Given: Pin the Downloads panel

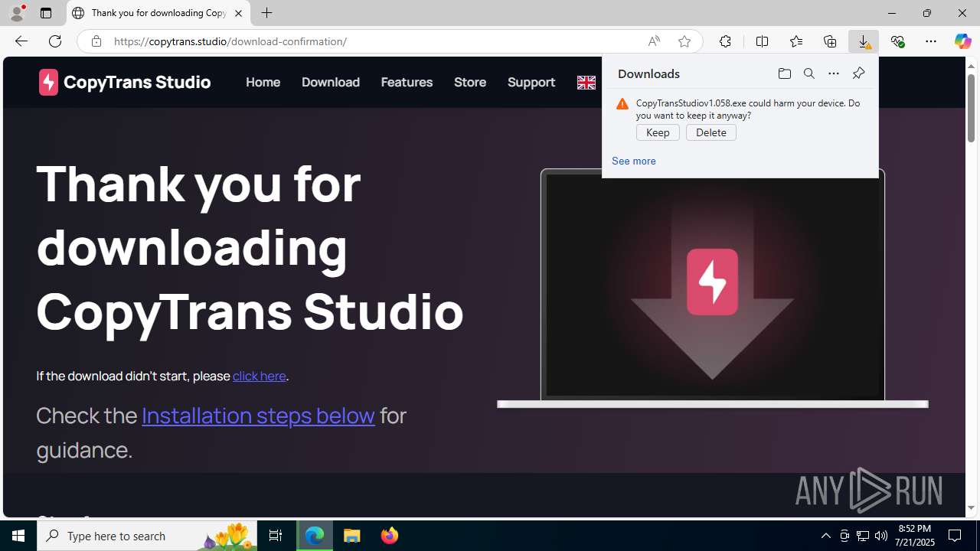Looking at the screenshot, I should pyautogui.click(x=858, y=73).
